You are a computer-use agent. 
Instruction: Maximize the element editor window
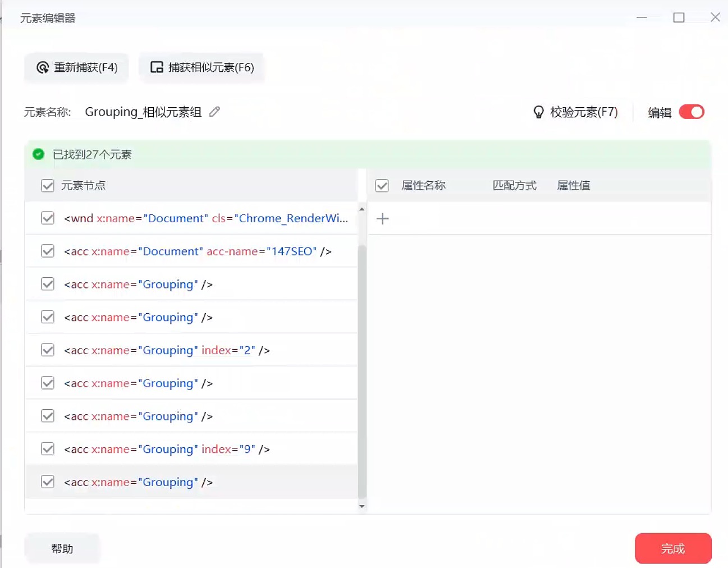tap(679, 17)
